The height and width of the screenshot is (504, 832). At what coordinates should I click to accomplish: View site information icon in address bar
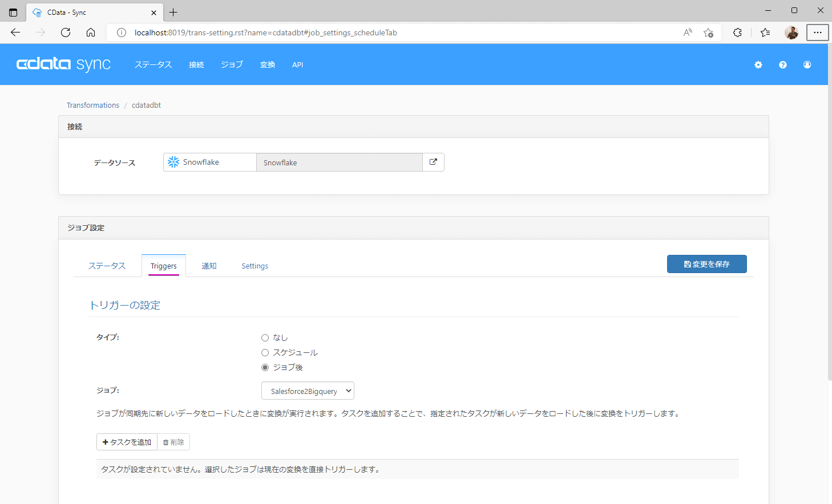(x=122, y=32)
